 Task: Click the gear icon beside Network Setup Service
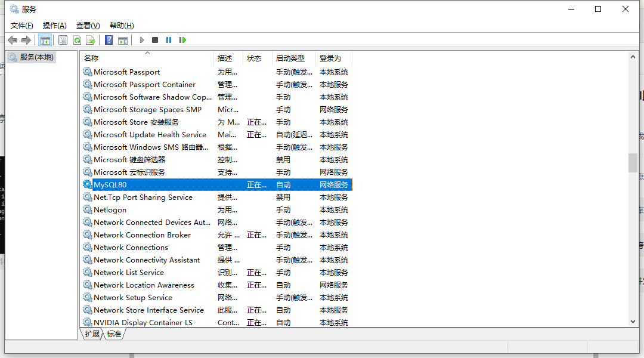pyautogui.click(x=88, y=297)
